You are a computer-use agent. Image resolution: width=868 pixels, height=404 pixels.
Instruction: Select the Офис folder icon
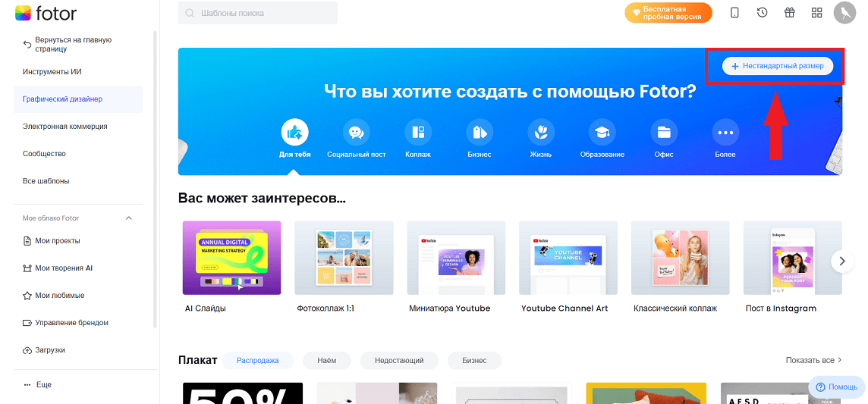point(664,132)
